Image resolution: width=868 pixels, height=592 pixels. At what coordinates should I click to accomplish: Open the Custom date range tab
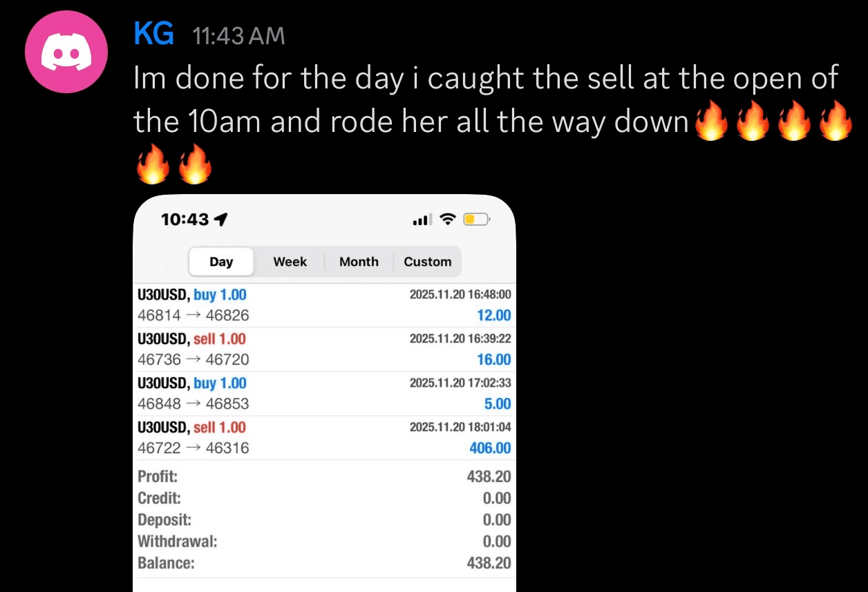[427, 262]
